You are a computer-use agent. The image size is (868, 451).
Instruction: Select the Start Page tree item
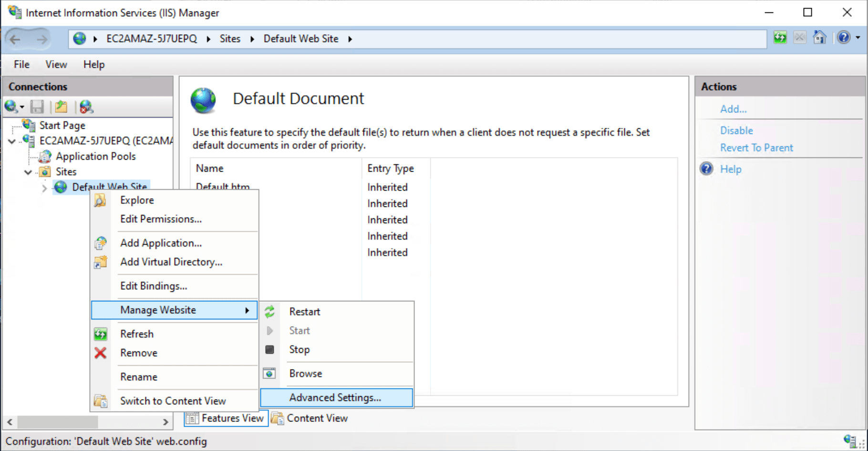(x=62, y=125)
